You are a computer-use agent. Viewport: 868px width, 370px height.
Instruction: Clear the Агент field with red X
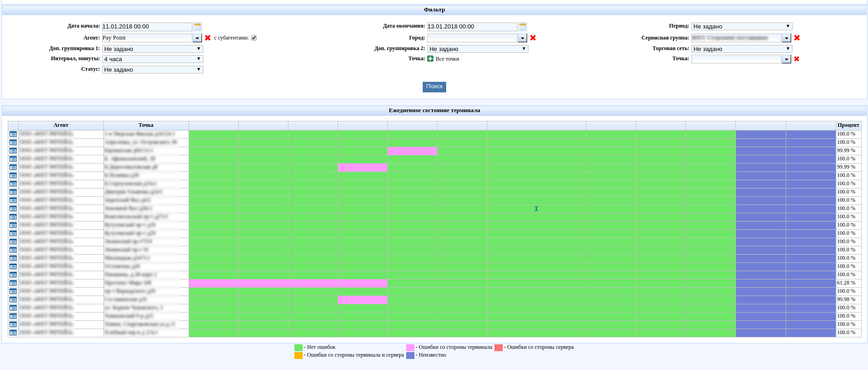point(208,38)
